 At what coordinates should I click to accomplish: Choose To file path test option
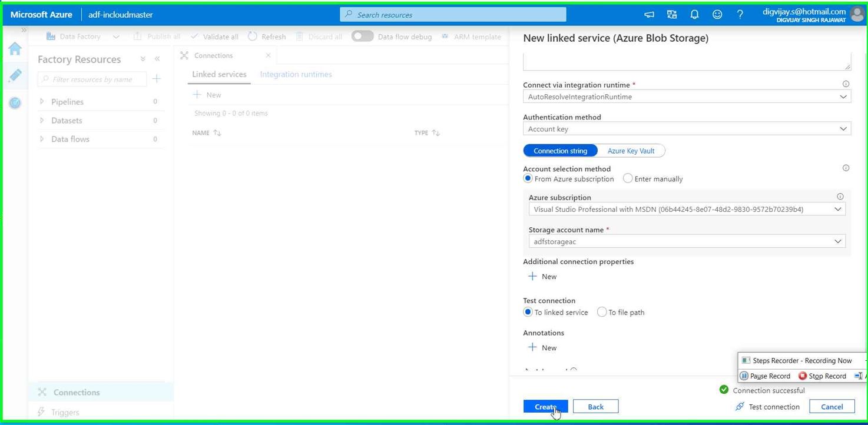pos(602,312)
